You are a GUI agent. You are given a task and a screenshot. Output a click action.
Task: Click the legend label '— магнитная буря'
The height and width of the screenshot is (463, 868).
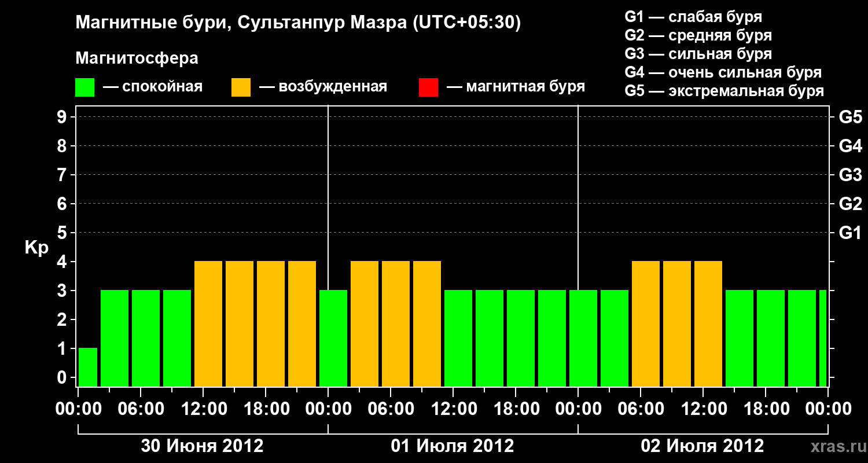pos(516,87)
